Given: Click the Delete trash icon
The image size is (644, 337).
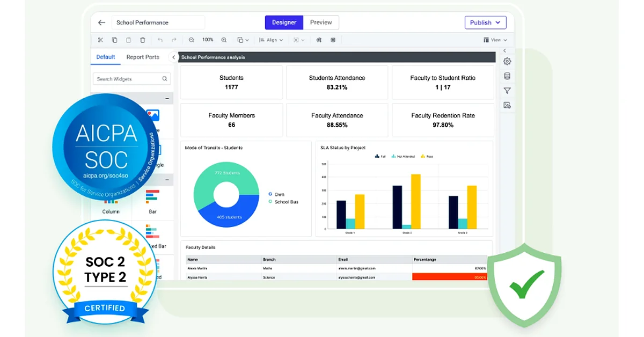Looking at the screenshot, I should click(x=142, y=40).
